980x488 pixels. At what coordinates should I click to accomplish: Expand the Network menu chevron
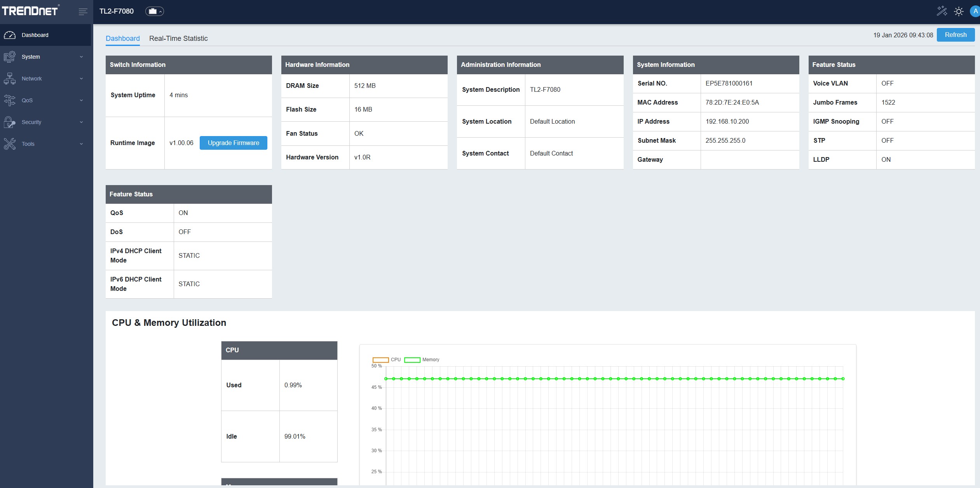click(x=81, y=79)
